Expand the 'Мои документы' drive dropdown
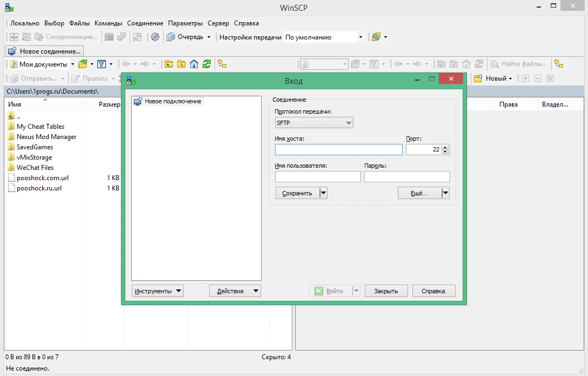This screenshot has height=376, width=588. pos(72,64)
